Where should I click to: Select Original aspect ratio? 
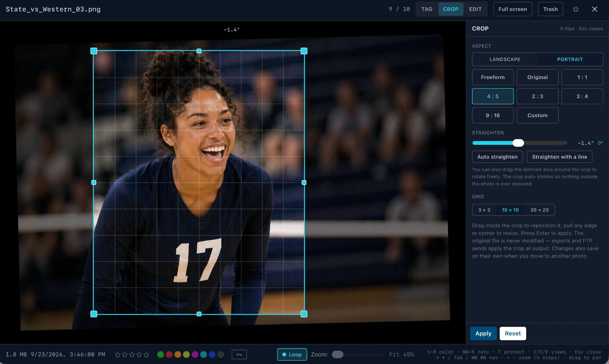(x=537, y=77)
